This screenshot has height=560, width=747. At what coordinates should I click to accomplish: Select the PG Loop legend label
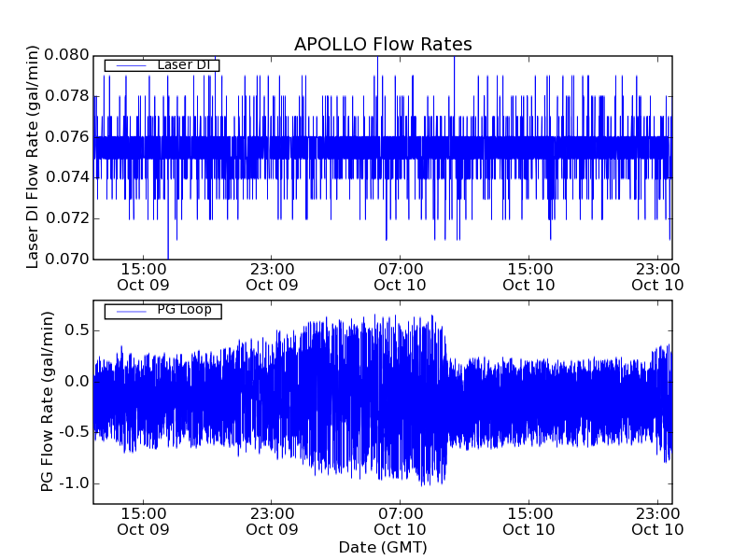point(184,310)
